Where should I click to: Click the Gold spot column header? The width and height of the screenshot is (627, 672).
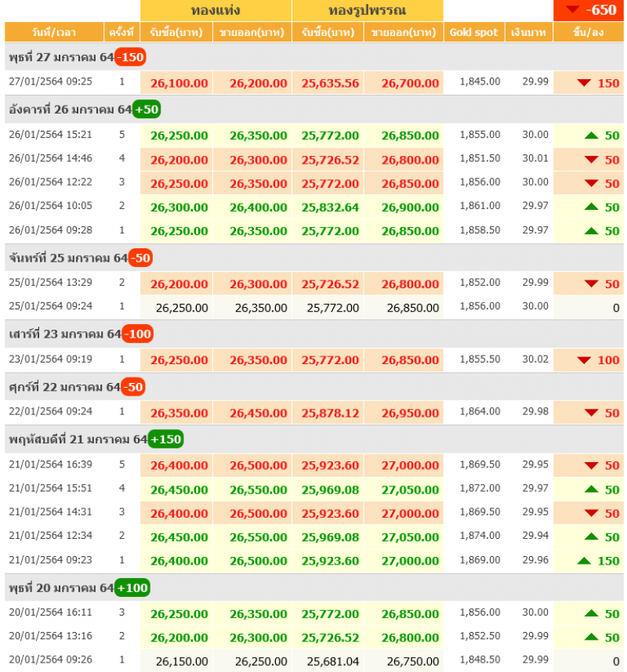(x=474, y=32)
